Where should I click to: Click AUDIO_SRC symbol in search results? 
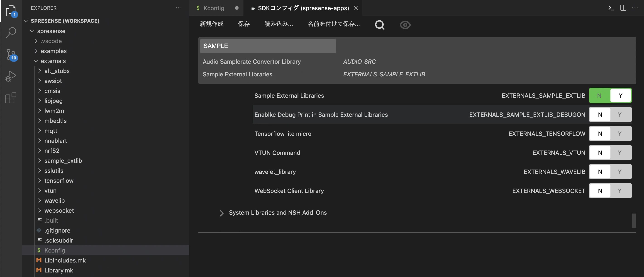tap(359, 61)
